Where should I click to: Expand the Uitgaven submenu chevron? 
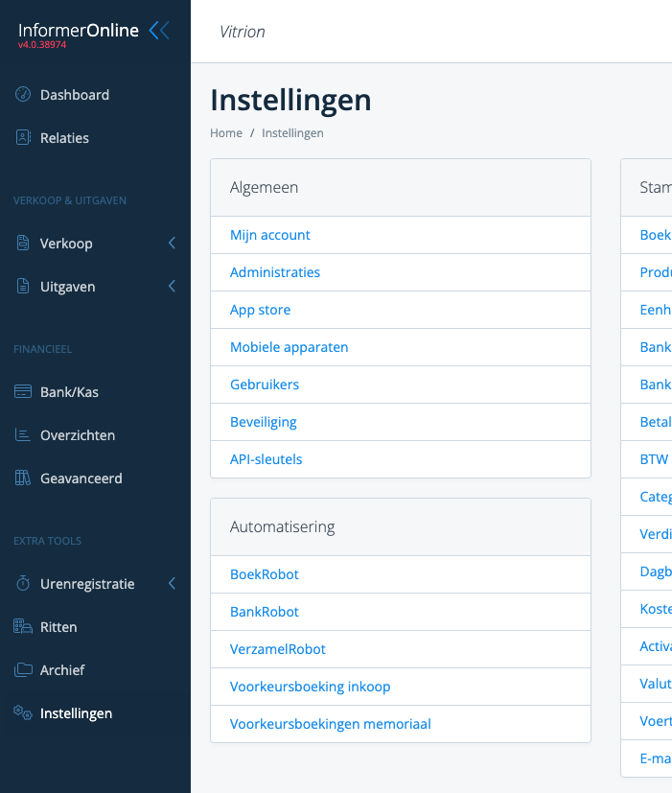pos(172,287)
